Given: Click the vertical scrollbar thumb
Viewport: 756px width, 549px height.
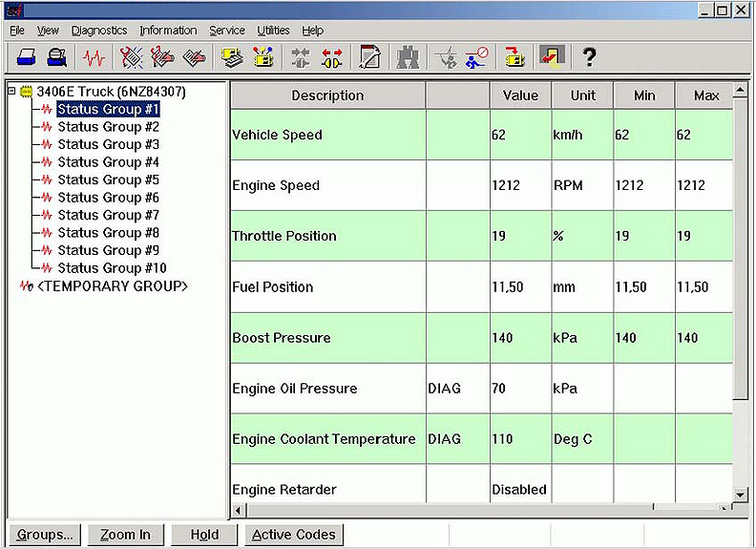Looking at the screenshot, I should [740, 248].
